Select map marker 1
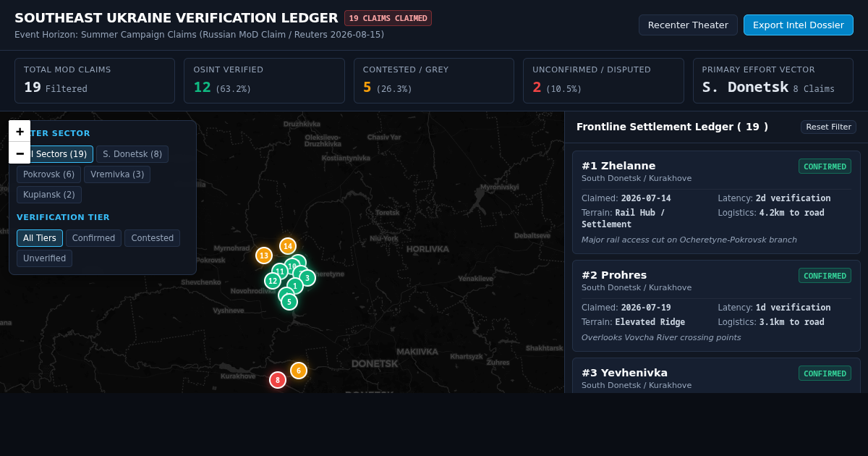 coord(295,286)
